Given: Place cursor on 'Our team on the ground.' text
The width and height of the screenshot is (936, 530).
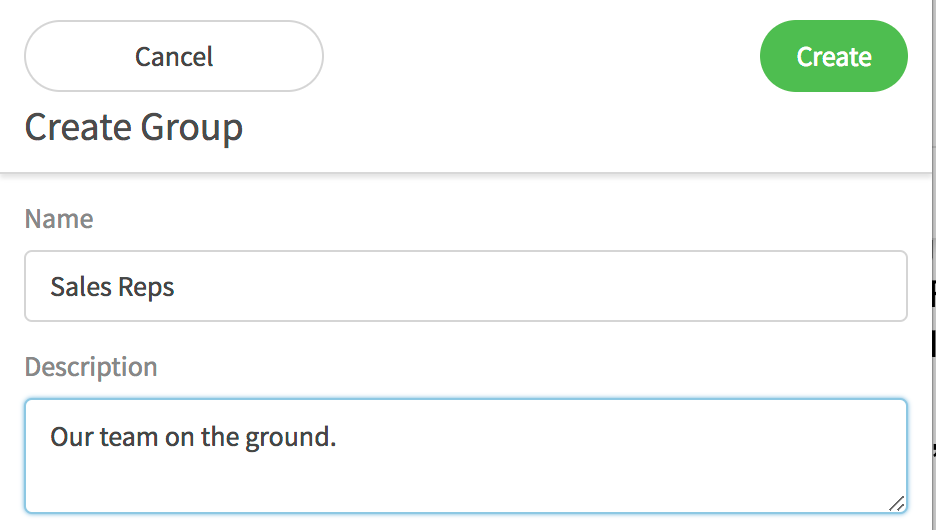Looking at the screenshot, I should tap(193, 437).
